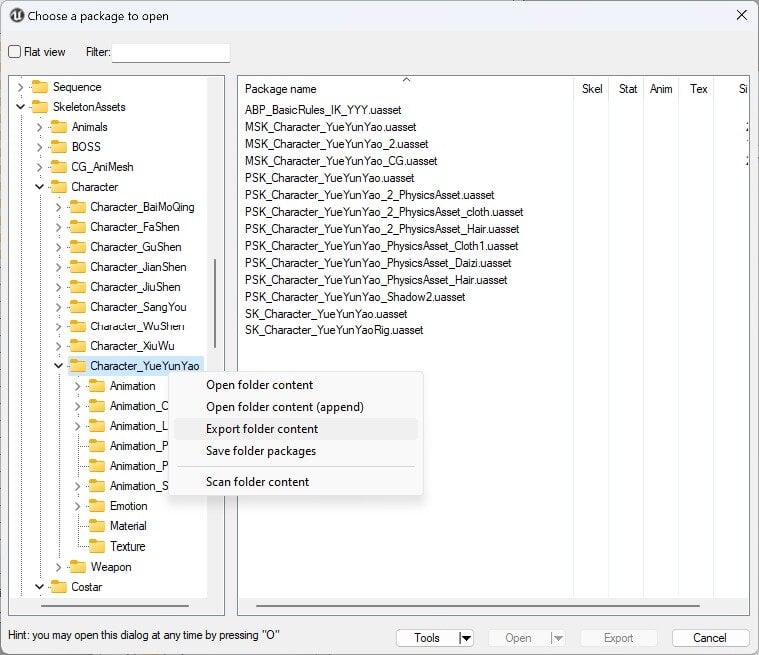Click the Character_XiuWu folder icon
Viewport: 759px width, 655px height.
[x=77, y=346]
